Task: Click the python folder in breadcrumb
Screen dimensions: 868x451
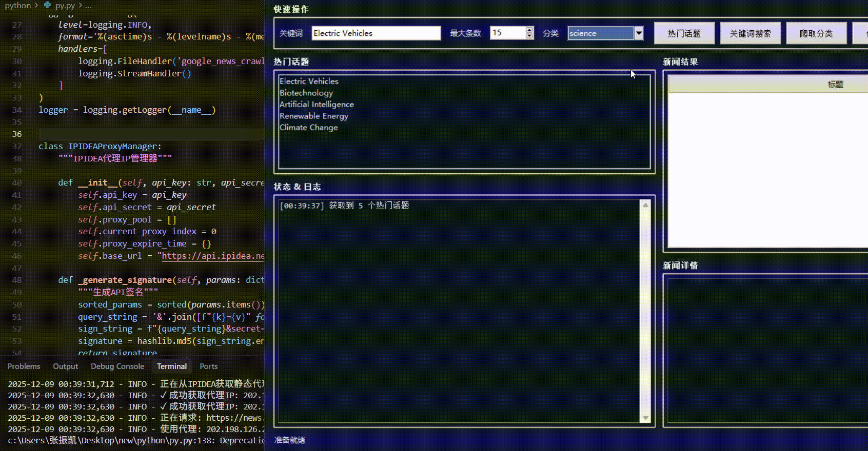Action: (x=18, y=5)
